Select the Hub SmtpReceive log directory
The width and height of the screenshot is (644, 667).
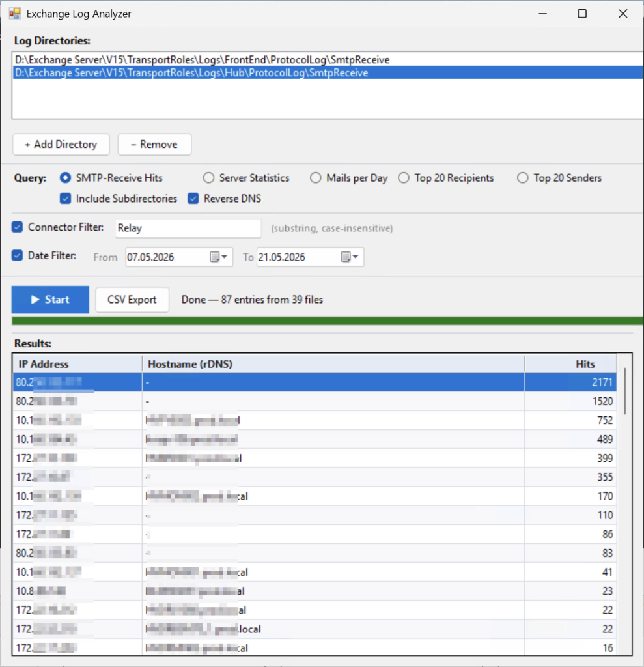pos(328,73)
